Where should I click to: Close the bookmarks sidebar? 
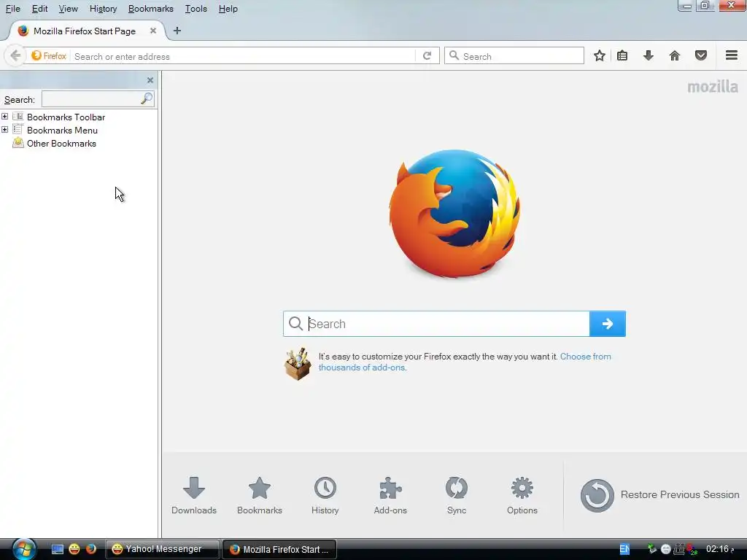coord(150,80)
